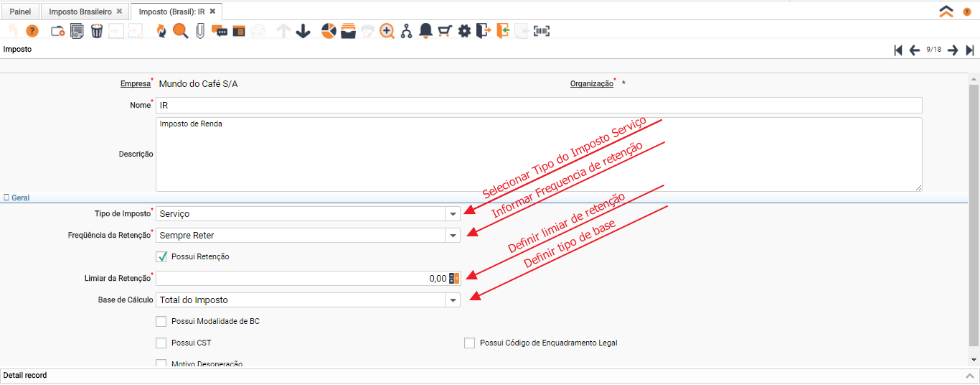Close the Imposto (Brasil): IR tab
The image size is (980, 385).
213,12
